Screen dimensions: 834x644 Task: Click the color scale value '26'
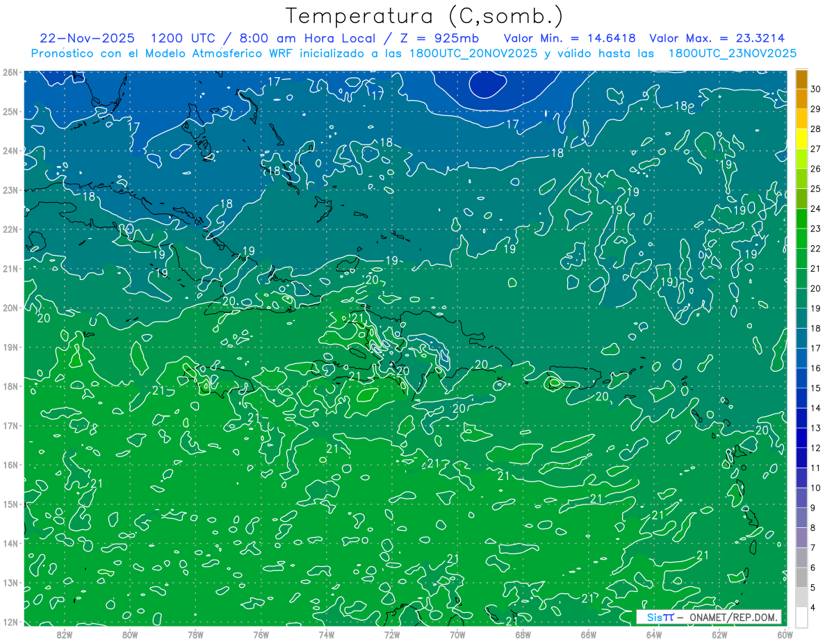tap(815, 169)
